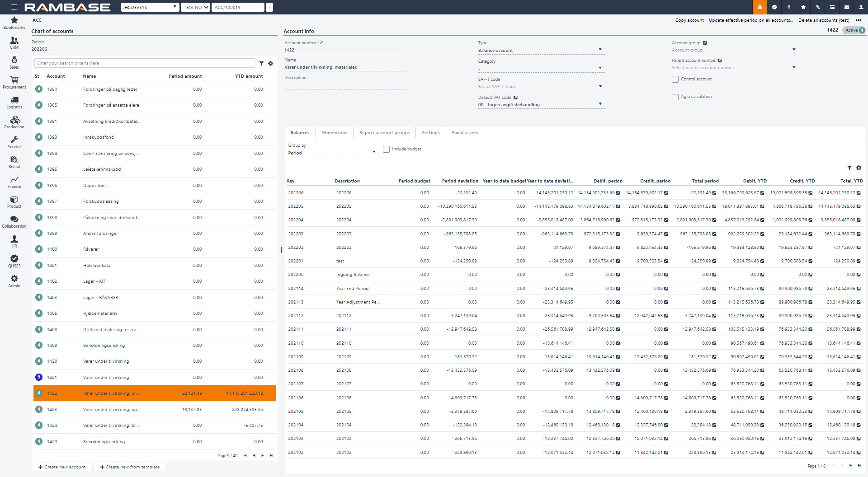The height and width of the screenshot is (477, 868).
Task: Click the ACC/100019 program field
Action: tap(238, 7)
